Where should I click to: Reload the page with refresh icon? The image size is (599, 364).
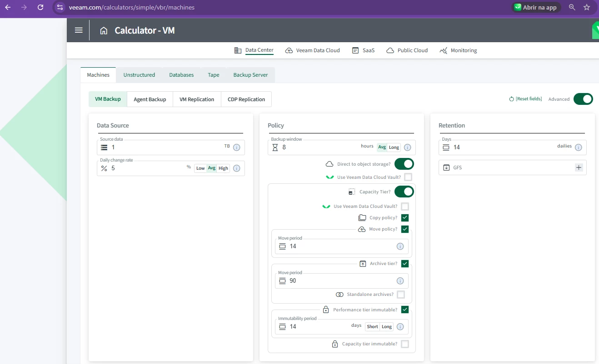[x=40, y=7]
